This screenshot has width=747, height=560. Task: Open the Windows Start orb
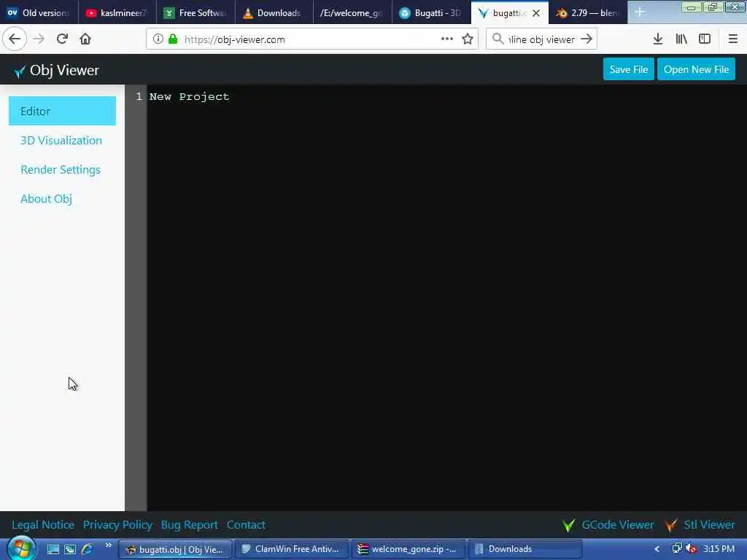(x=20, y=549)
